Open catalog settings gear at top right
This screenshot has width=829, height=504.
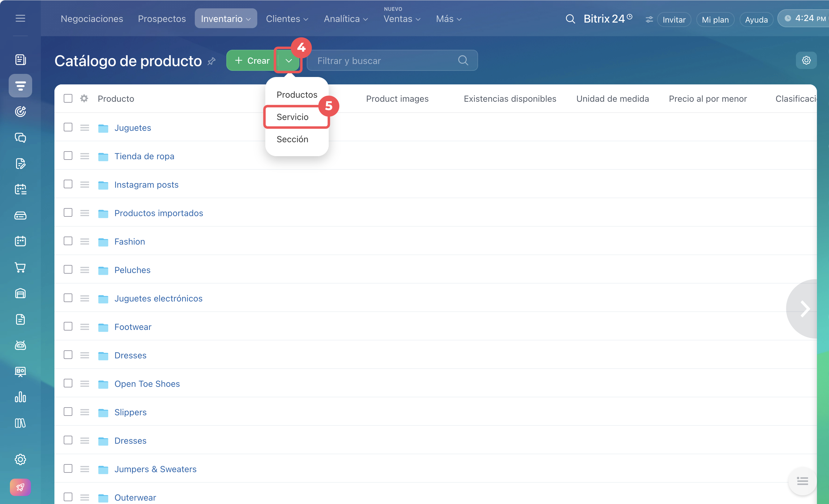point(806,60)
